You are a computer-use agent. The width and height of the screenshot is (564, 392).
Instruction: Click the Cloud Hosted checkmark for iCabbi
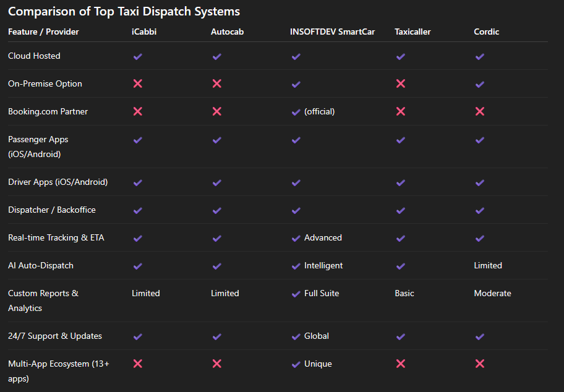pos(137,56)
